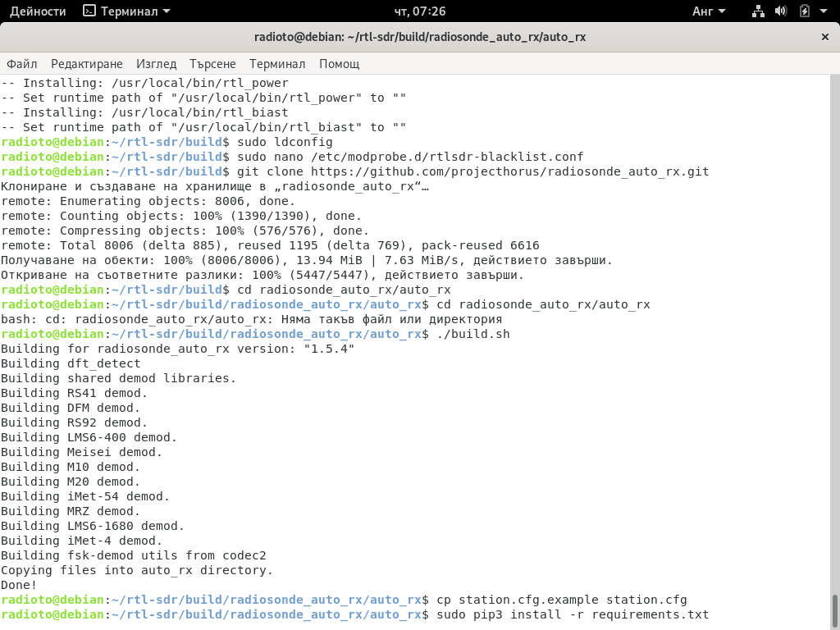
Task: Click the volume speaker icon
Action: (781, 11)
